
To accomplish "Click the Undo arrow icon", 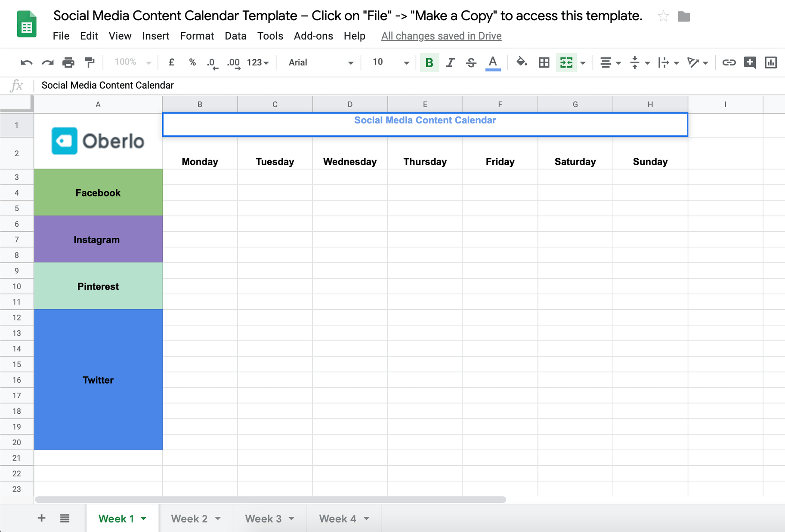I will click(x=26, y=63).
